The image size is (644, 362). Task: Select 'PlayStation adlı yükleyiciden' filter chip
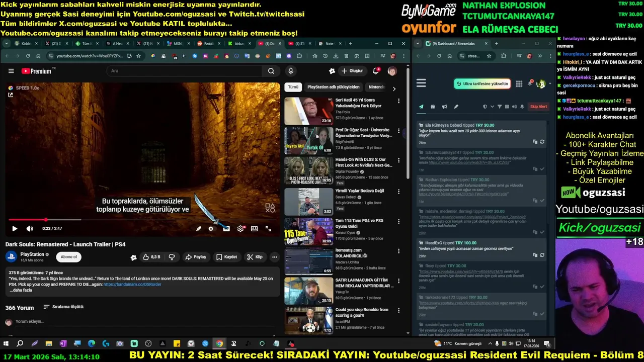pos(334,87)
